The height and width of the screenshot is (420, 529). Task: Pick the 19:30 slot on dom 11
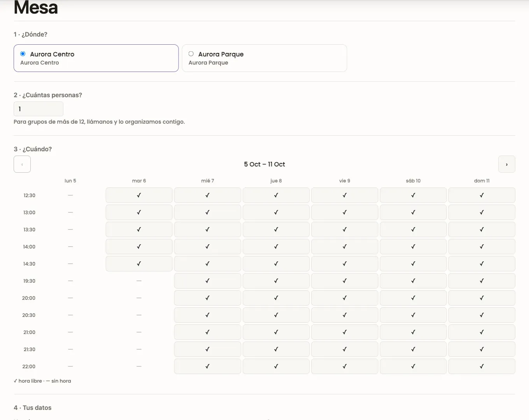coord(482,281)
